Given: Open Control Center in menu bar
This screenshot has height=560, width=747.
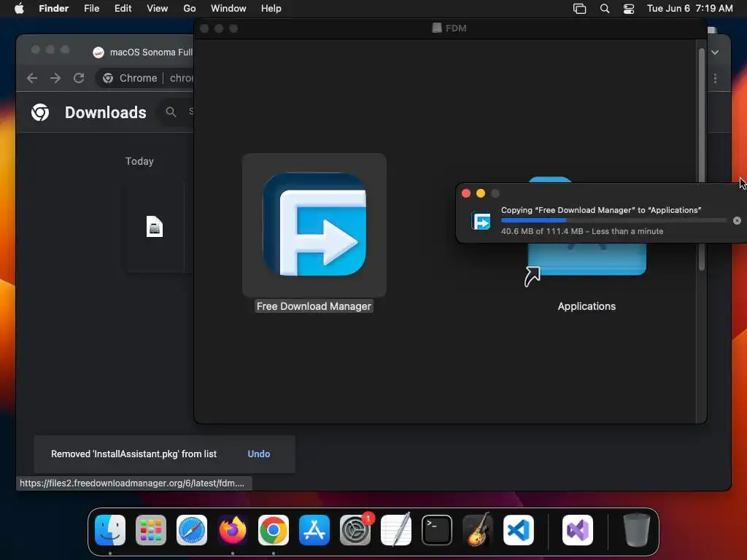Looking at the screenshot, I should pos(629,9).
